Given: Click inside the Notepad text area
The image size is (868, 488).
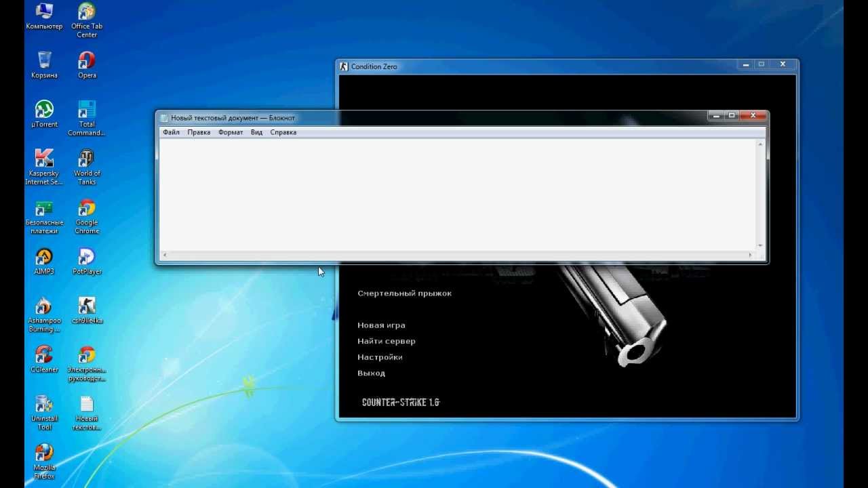Looking at the screenshot, I should tap(458, 195).
